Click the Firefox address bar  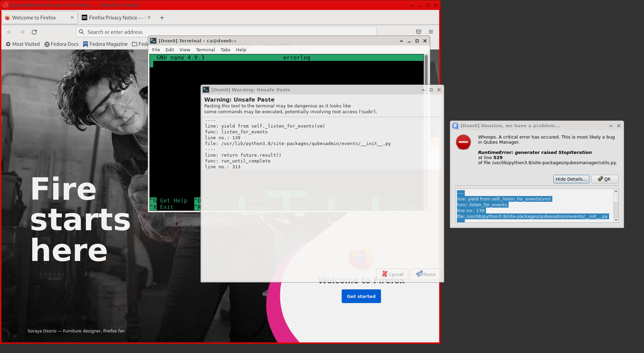(226, 32)
